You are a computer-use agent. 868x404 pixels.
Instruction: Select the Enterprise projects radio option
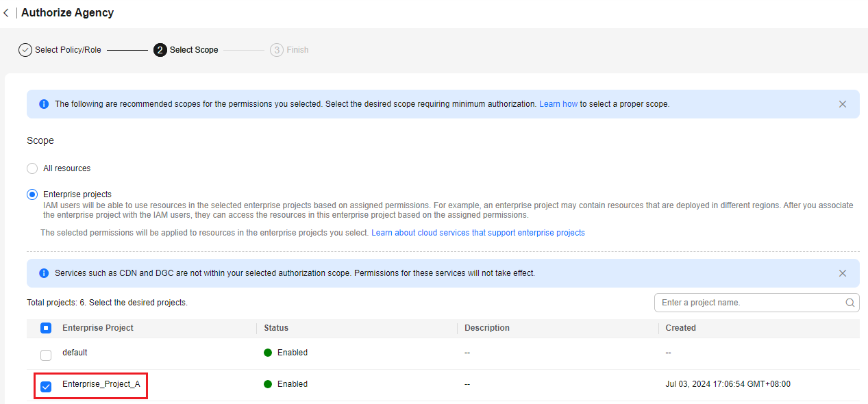click(x=32, y=194)
